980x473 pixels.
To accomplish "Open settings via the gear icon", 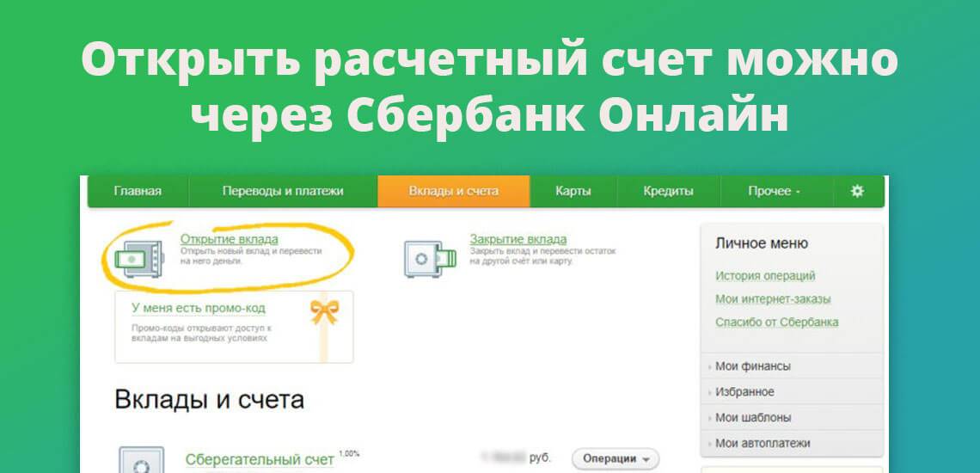I will 858,192.
